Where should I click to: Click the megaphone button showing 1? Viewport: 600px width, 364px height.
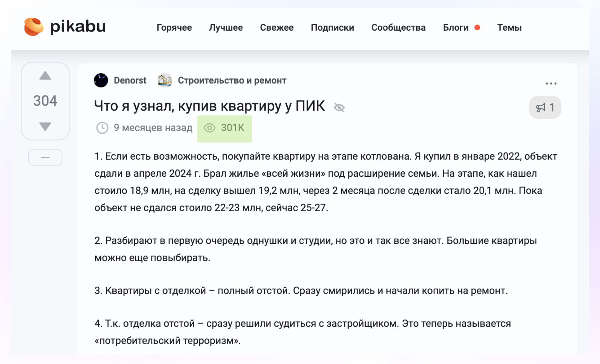tap(545, 107)
